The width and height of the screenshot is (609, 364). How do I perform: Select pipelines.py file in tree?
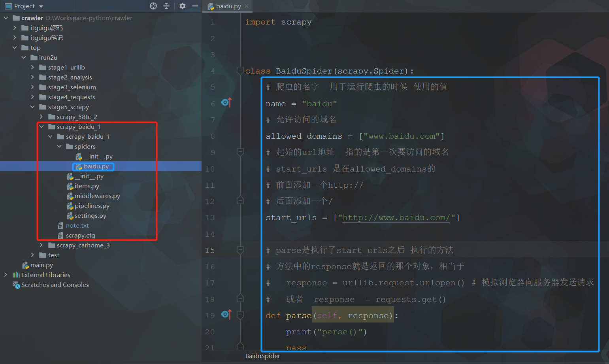92,206
